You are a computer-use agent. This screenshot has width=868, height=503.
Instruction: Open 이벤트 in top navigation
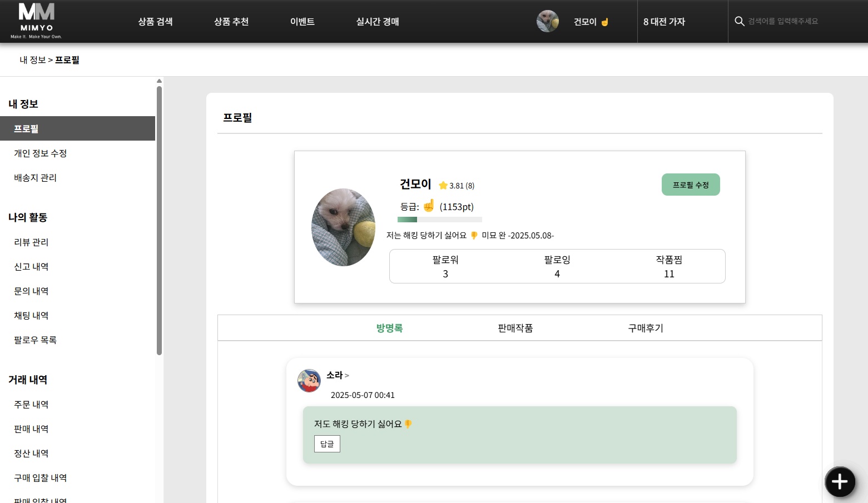[302, 22]
